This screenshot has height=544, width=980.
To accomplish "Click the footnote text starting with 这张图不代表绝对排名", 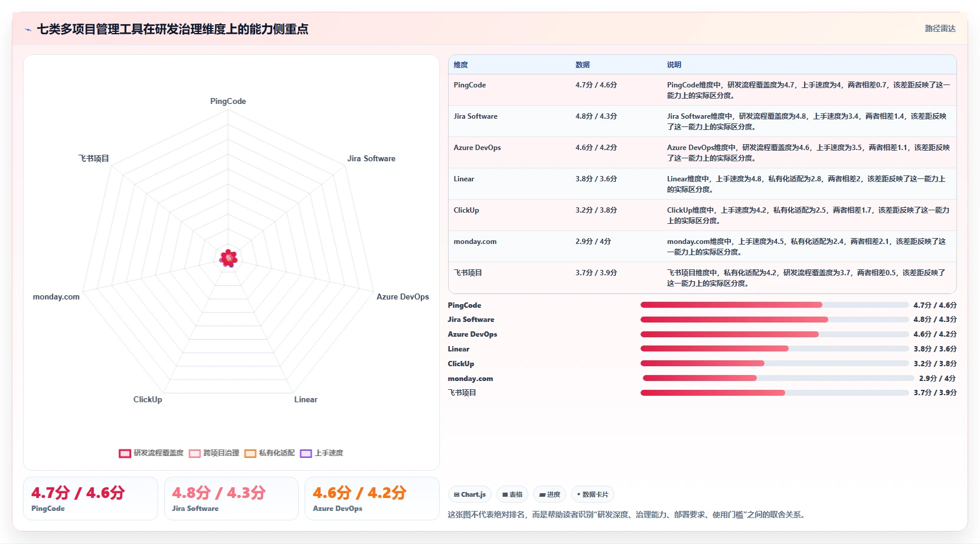I will 626,514.
